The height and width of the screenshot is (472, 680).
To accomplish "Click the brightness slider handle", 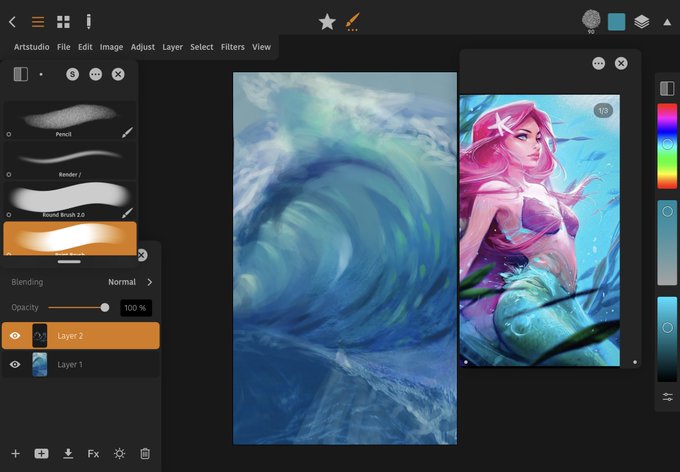I will coord(667,327).
